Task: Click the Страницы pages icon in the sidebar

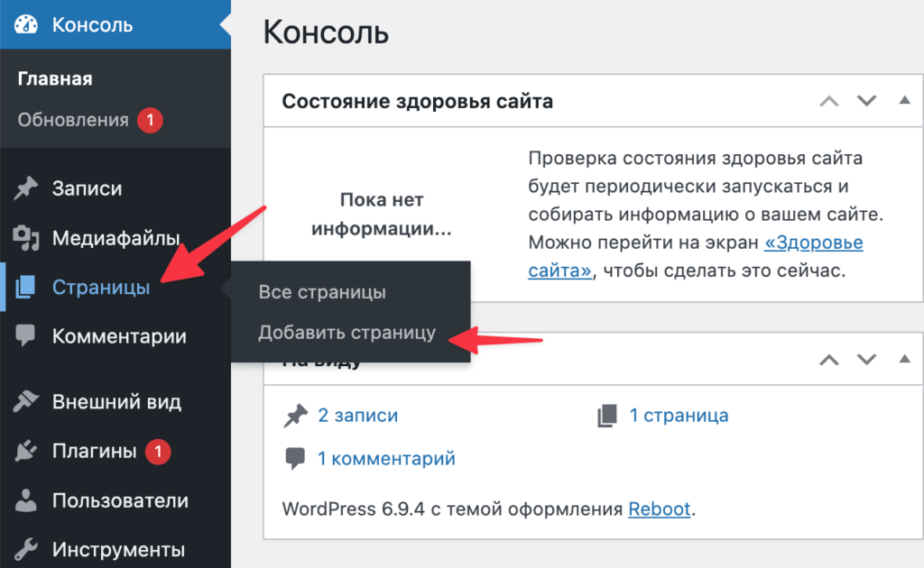Action: [x=25, y=287]
